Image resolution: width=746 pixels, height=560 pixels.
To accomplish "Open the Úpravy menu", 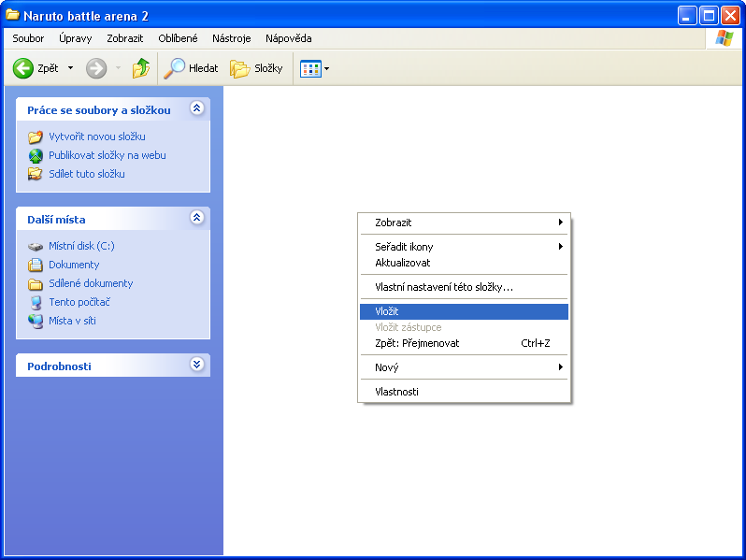I will click(75, 38).
